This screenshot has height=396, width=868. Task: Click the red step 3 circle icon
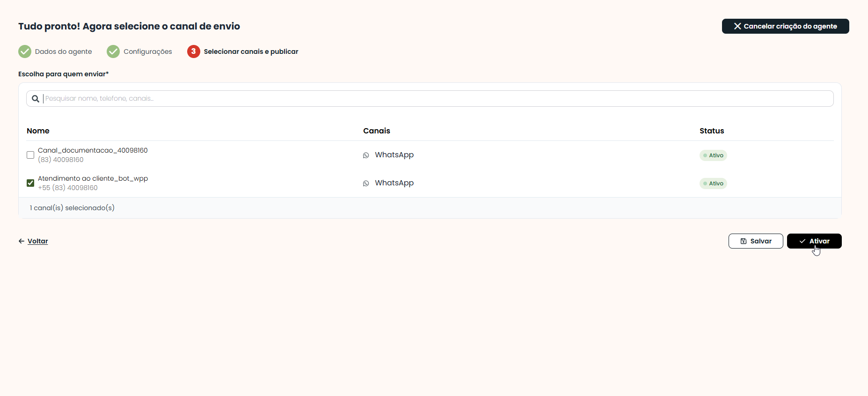coord(194,51)
